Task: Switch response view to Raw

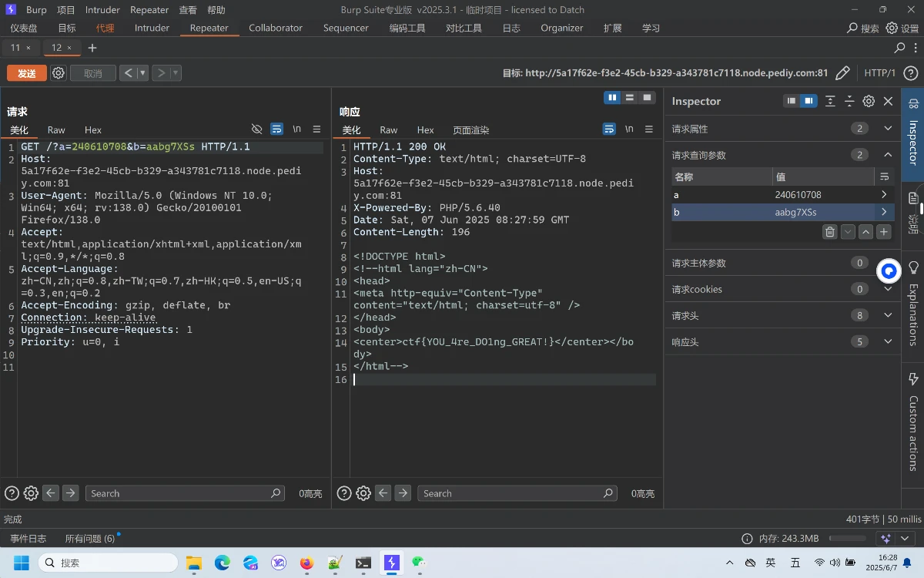Action: click(389, 129)
